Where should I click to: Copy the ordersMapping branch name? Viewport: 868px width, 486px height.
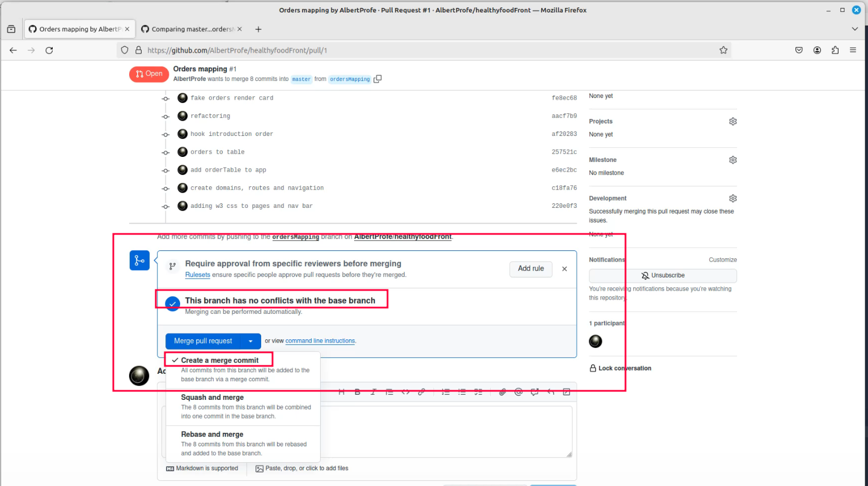click(378, 79)
